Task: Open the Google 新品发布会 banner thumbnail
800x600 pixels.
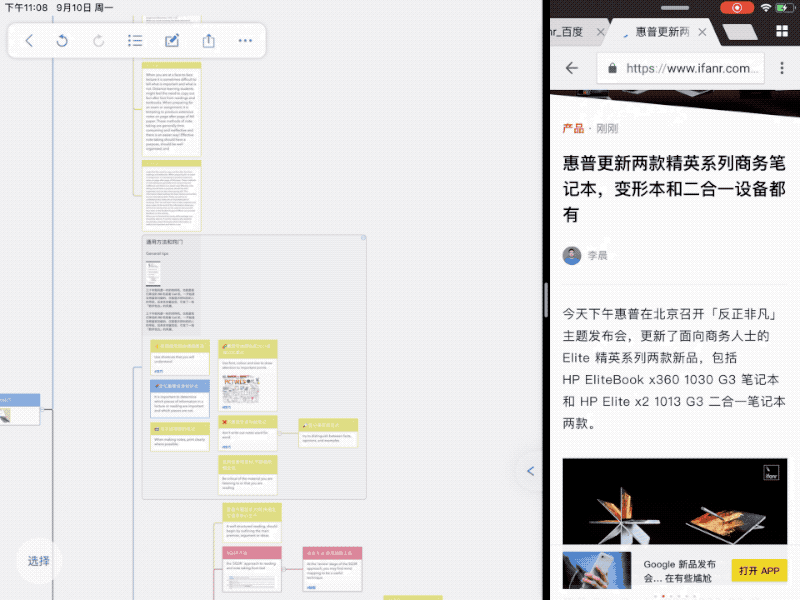Action: point(596,570)
